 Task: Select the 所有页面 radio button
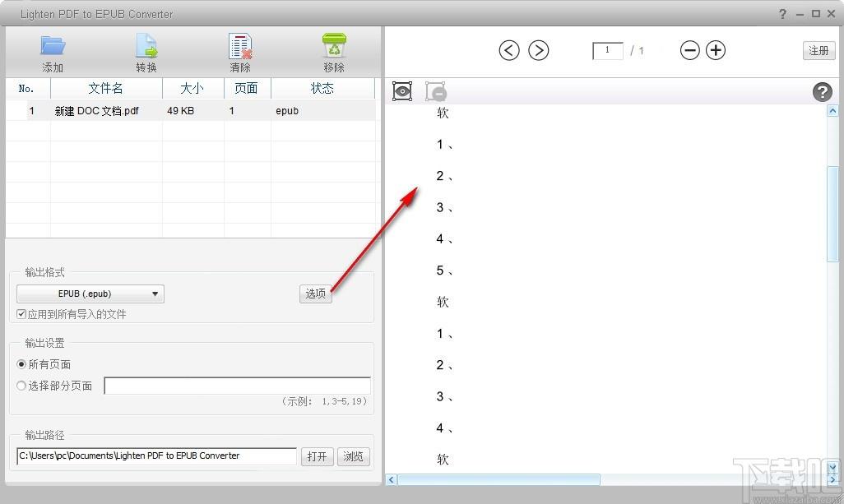[x=21, y=364]
